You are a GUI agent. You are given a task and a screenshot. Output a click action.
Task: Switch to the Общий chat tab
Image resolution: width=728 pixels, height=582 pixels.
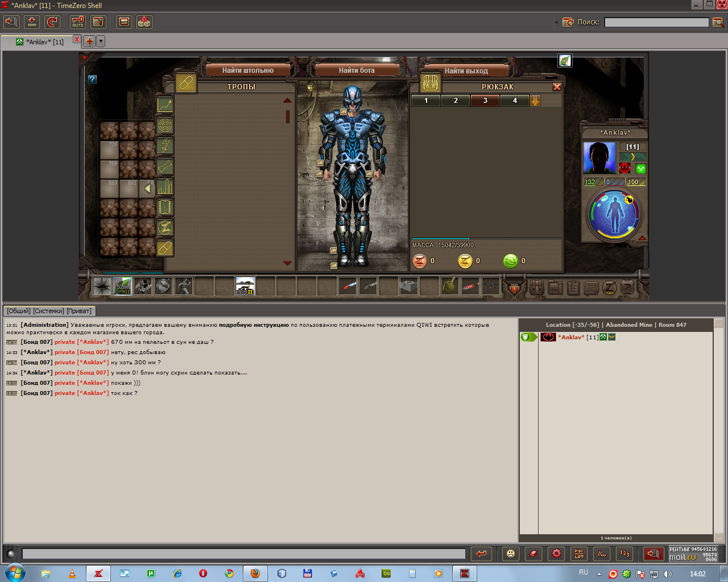pos(19,311)
